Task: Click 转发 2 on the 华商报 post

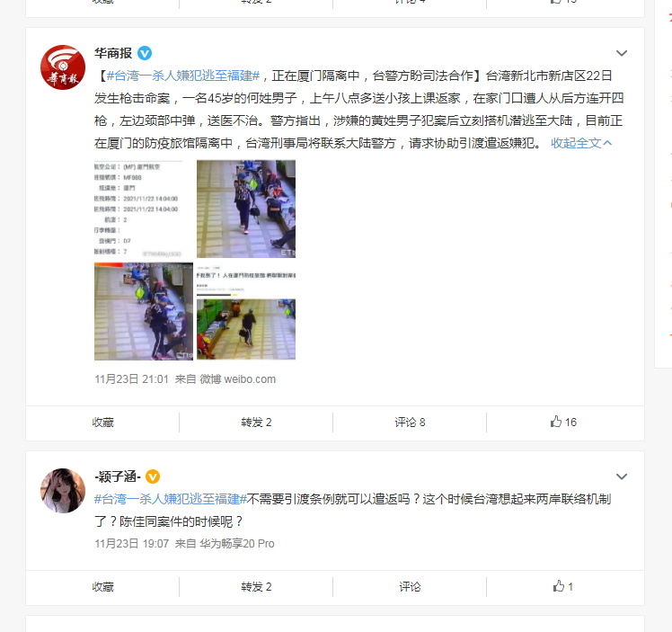Action: (x=256, y=423)
